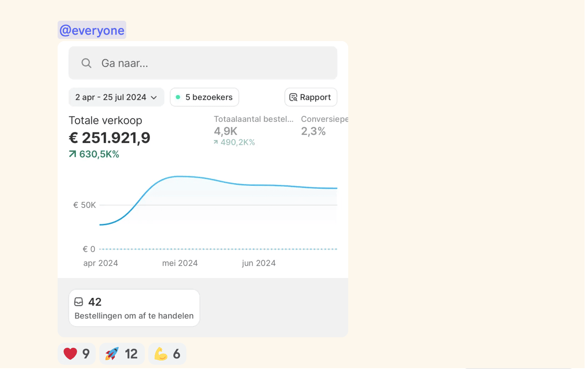Click the inbox icon beside 42
This screenshot has width=588, height=369.
point(79,302)
